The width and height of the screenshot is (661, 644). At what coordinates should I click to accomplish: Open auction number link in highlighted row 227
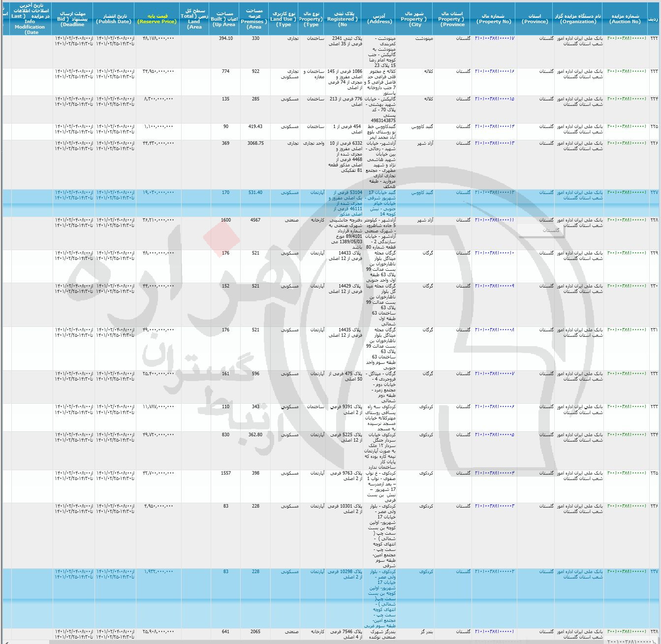(627, 193)
